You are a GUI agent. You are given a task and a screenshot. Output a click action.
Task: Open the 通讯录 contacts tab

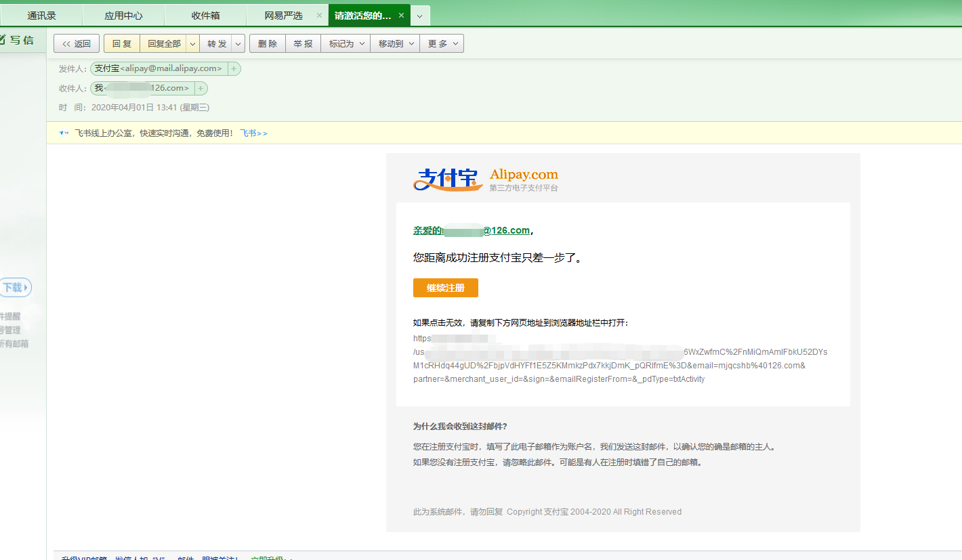pos(41,16)
